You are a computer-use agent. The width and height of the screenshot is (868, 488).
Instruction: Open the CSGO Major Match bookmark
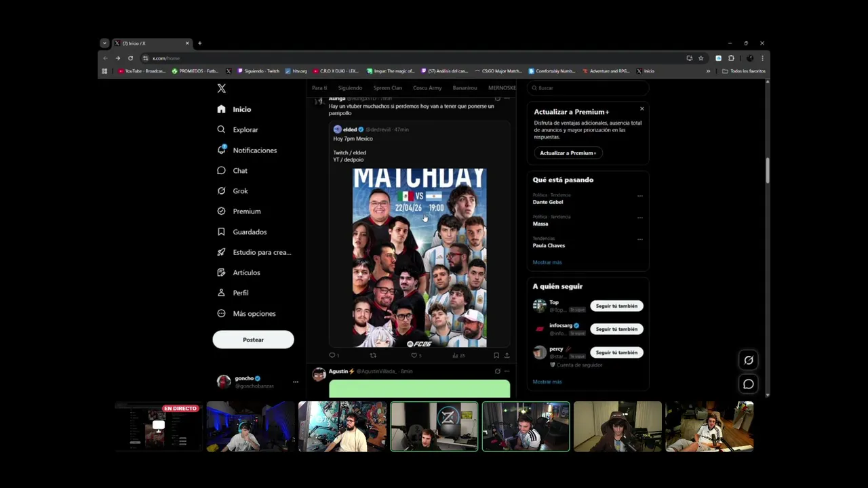click(498, 71)
